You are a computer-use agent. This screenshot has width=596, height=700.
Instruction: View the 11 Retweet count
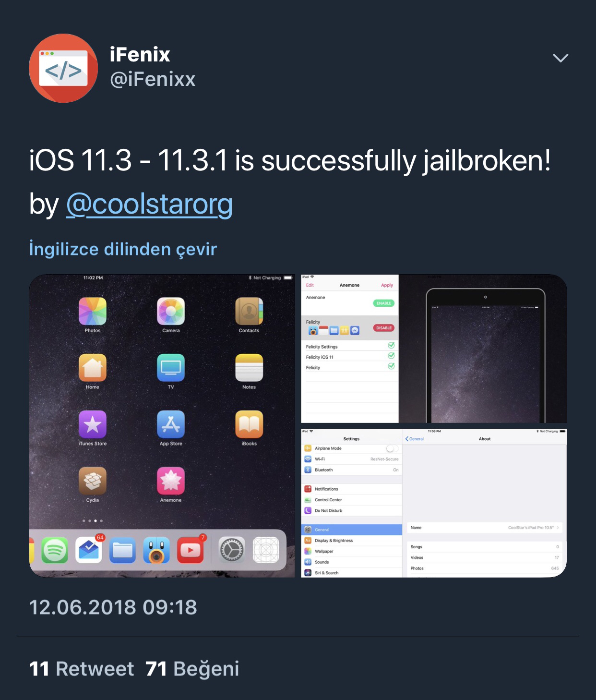82,669
